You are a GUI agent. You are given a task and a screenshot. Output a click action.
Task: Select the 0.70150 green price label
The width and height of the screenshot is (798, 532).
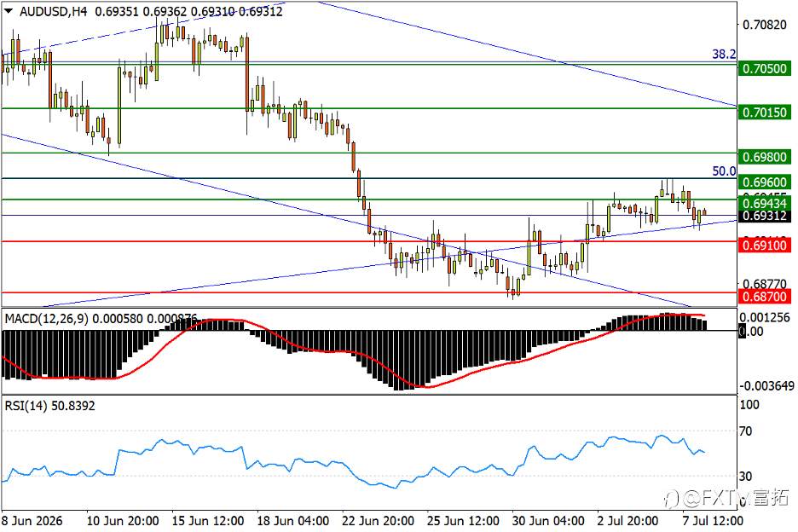click(x=764, y=113)
